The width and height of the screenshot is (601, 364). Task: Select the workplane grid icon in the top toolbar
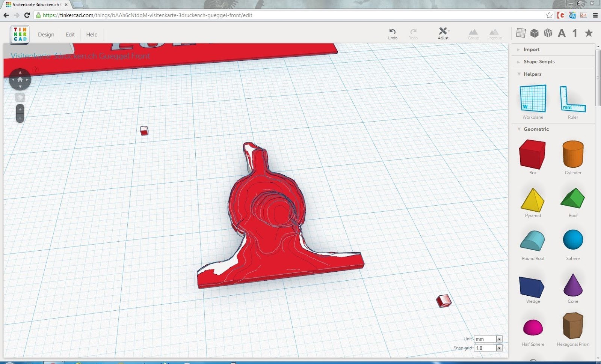click(521, 33)
